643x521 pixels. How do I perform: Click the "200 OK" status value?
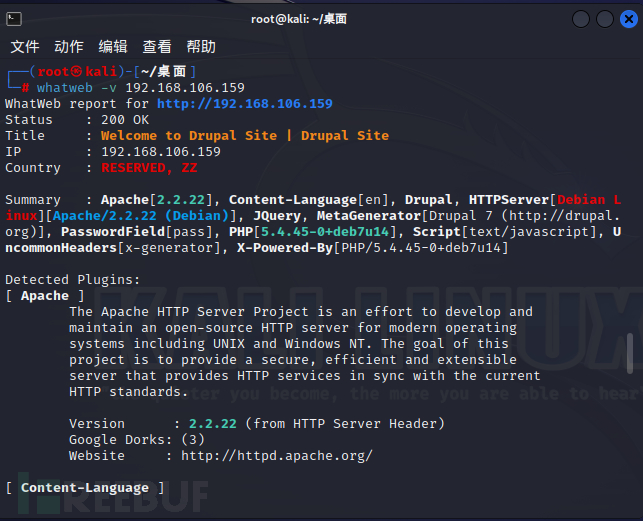tap(125, 120)
